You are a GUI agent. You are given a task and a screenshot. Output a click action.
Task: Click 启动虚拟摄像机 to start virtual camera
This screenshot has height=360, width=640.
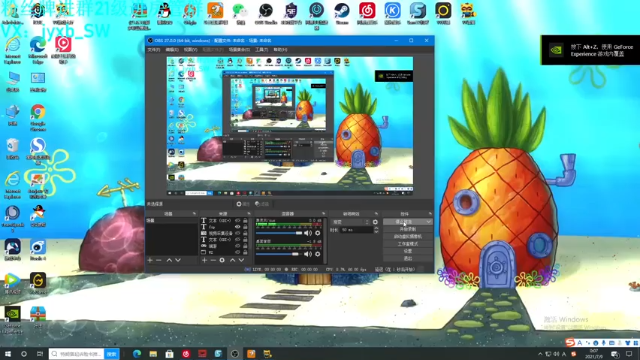coord(408,236)
